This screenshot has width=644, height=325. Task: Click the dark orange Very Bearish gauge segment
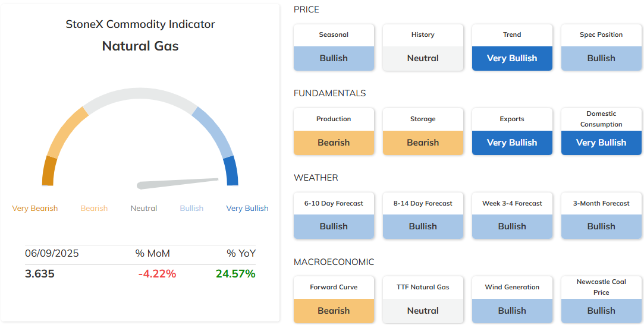click(49, 171)
